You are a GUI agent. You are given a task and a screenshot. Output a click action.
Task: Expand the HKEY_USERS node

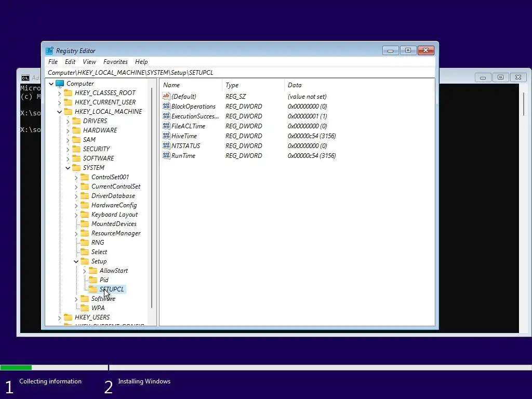[x=60, y=317]
